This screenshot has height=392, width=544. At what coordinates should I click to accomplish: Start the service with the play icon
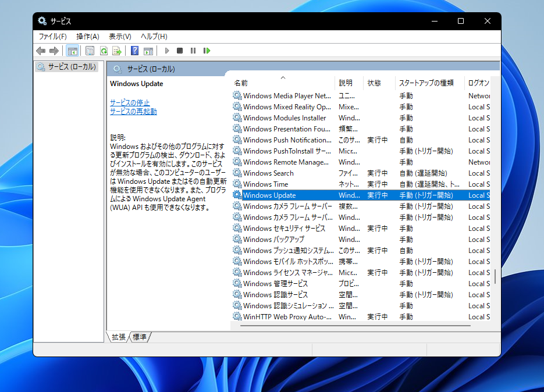[x=167, y=51]
